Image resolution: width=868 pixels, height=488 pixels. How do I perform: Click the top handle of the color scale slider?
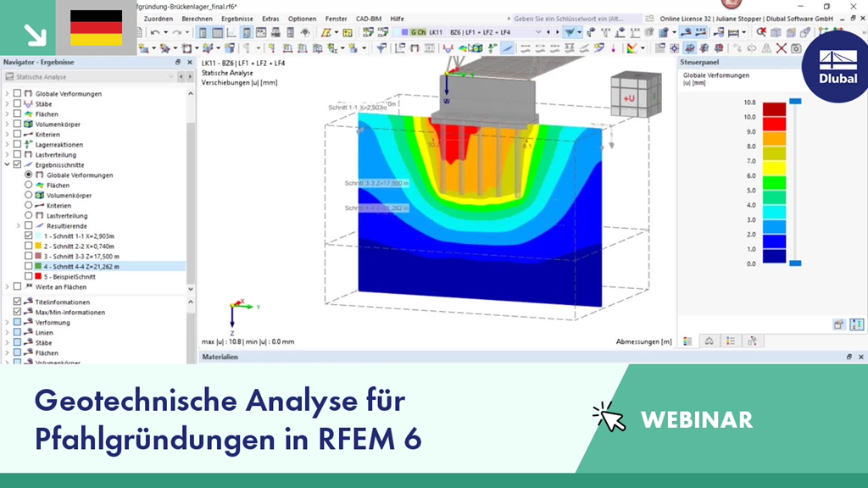coord(795,102)
